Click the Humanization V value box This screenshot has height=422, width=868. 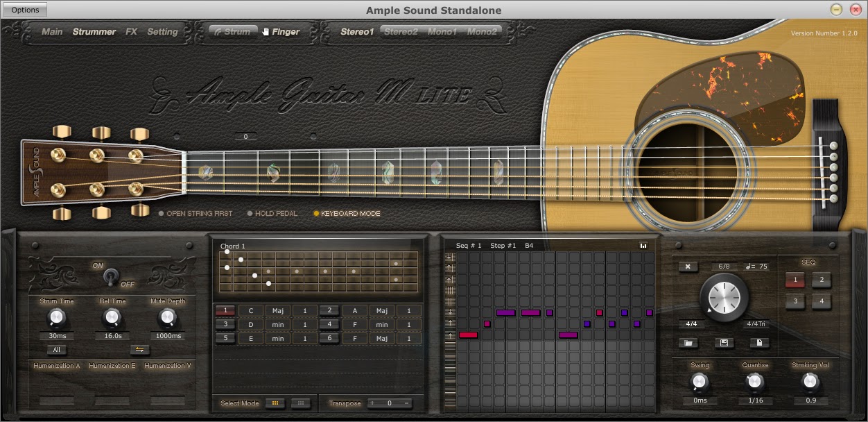168,400
